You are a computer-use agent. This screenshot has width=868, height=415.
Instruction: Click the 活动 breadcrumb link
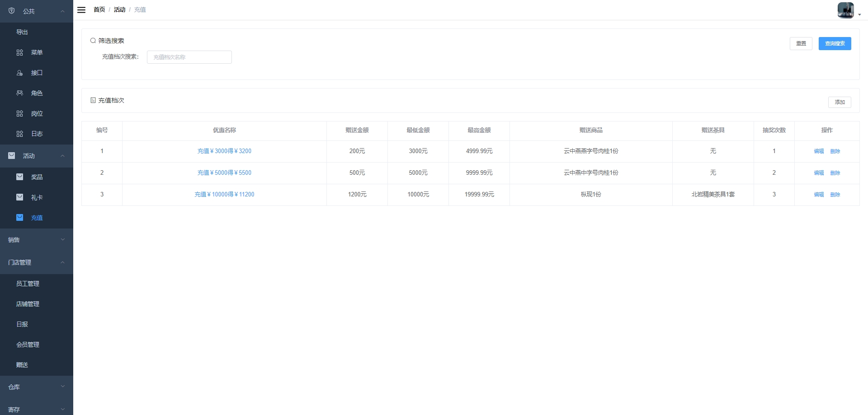pyautogui.click(x=119, y=9)
